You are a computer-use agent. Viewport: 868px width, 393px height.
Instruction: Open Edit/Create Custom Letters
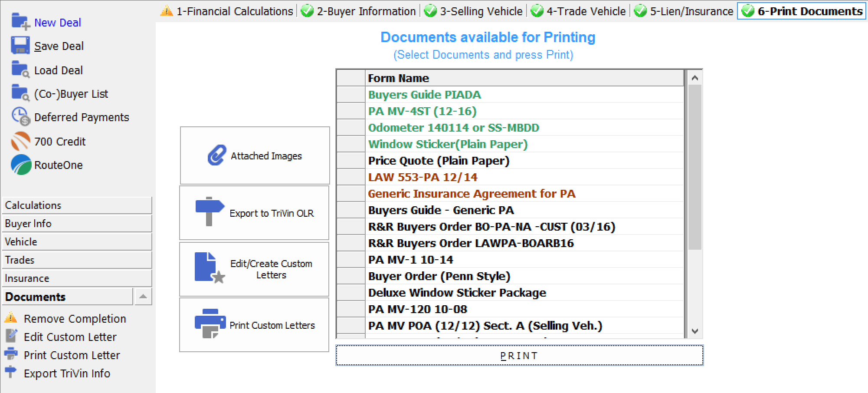pyautogui.click(x=254, y=269)
